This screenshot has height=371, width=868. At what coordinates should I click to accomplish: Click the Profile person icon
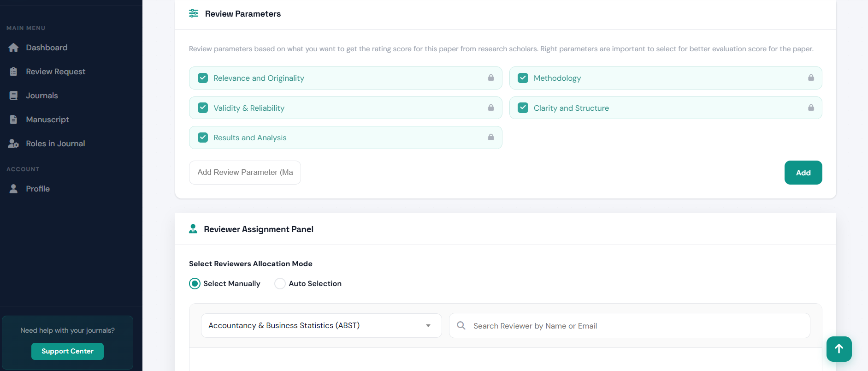[x=13, y=189]
